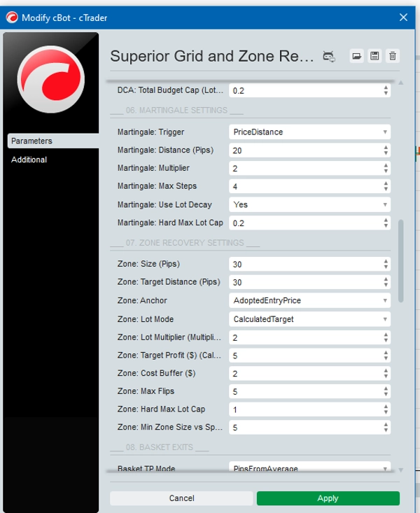Increase DCA: Total Budget Cap with up arrow

pyautogui.click(x=386, y=87)
